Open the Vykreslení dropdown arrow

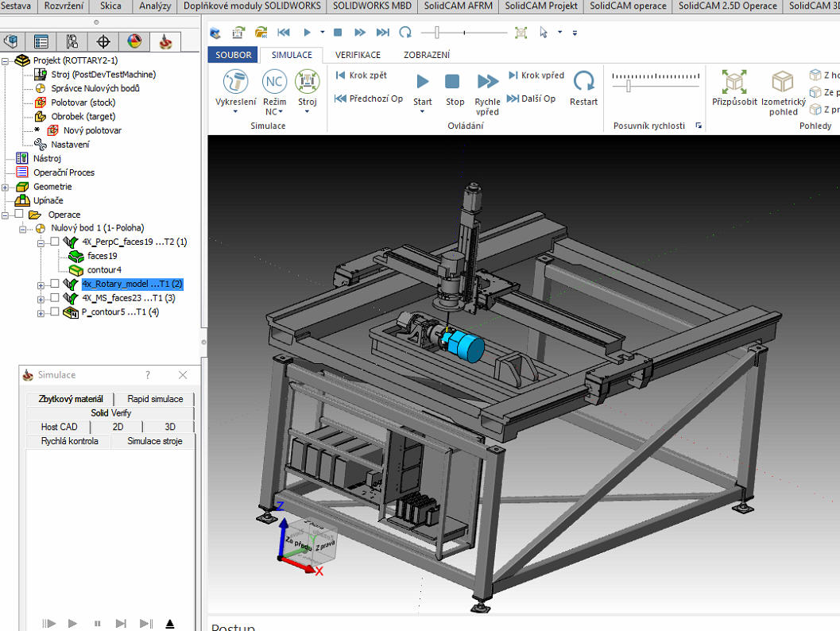[x=236, y=112]
